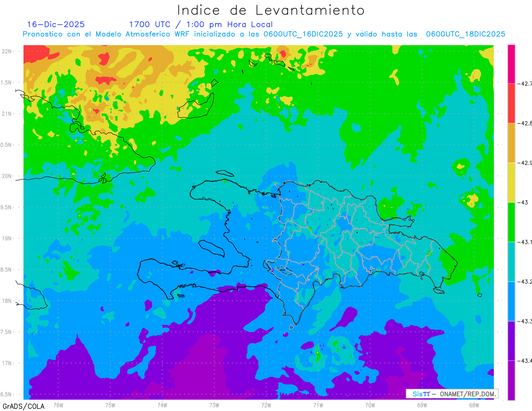Select the green legend swatch below -43
Image resolution: width=532 pixels, height=411 pixels.
511,222
